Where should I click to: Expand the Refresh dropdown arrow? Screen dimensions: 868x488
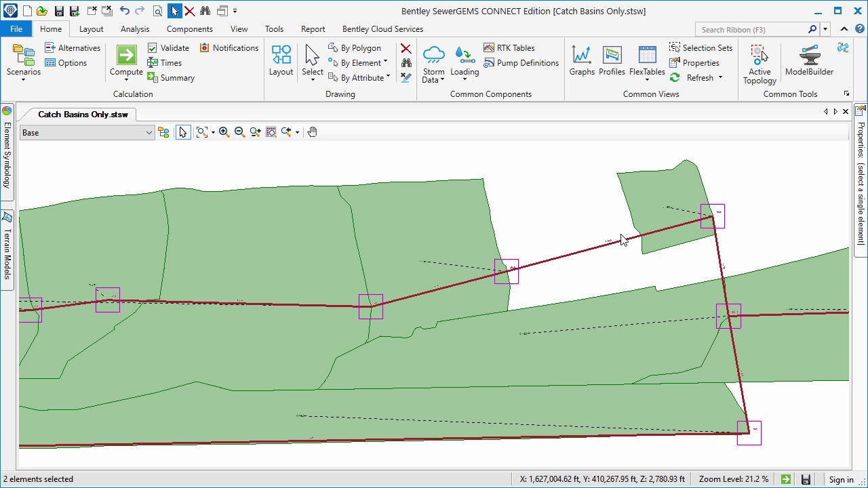[720, 78]
